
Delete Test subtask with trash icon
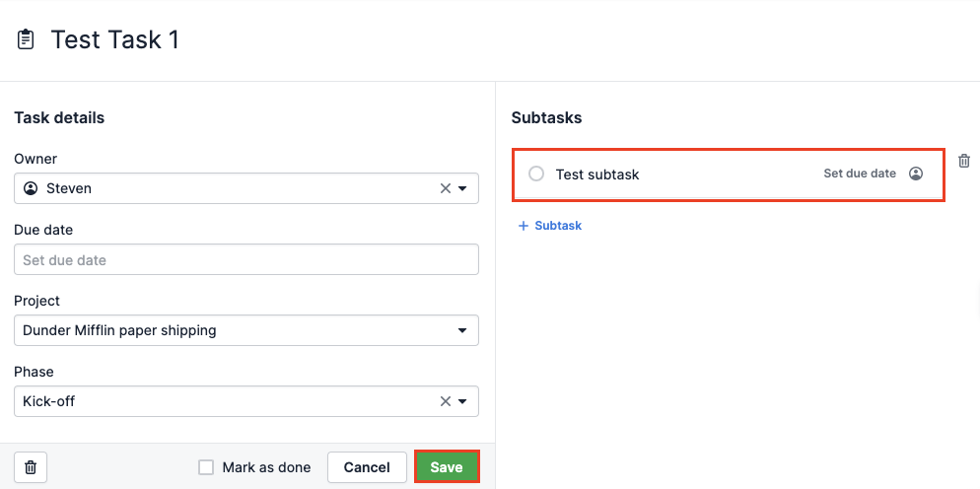(964, 161)
